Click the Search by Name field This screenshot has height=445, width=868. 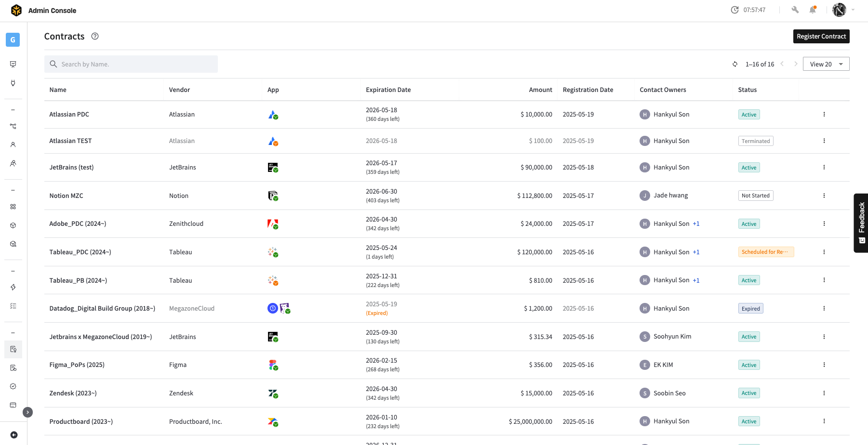pyautogui.click(x=131, y=64)
